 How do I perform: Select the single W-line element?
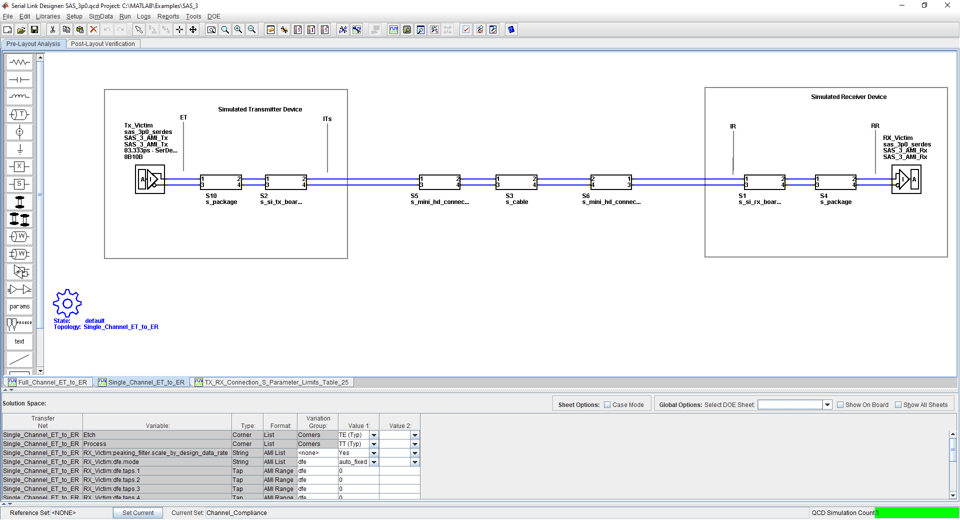20,236
